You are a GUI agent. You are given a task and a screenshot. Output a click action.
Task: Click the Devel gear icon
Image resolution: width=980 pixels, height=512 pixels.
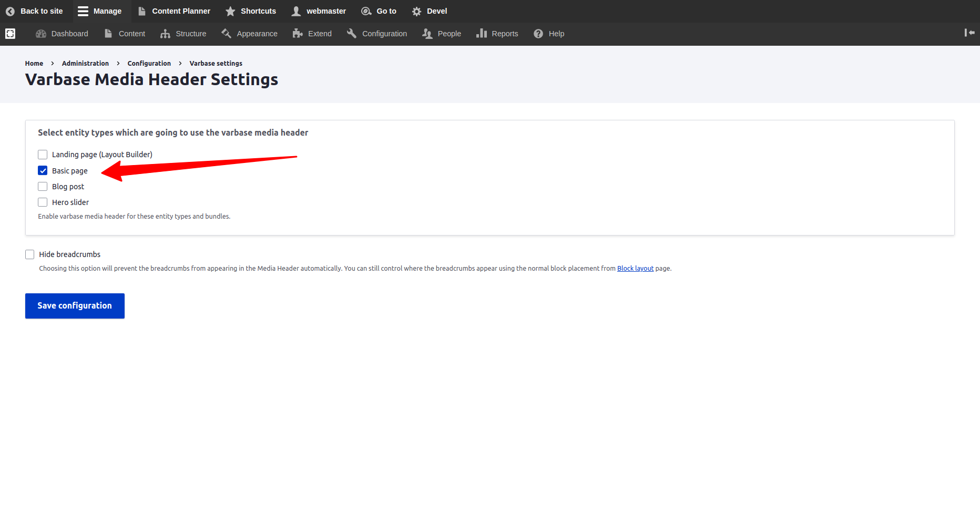tap(417, 11)
